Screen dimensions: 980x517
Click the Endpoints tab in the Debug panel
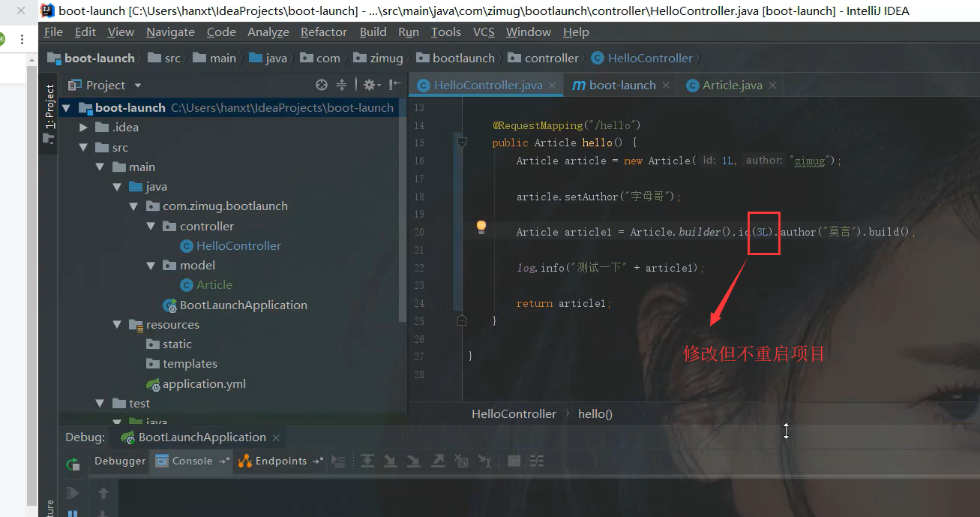click(280, 461)
